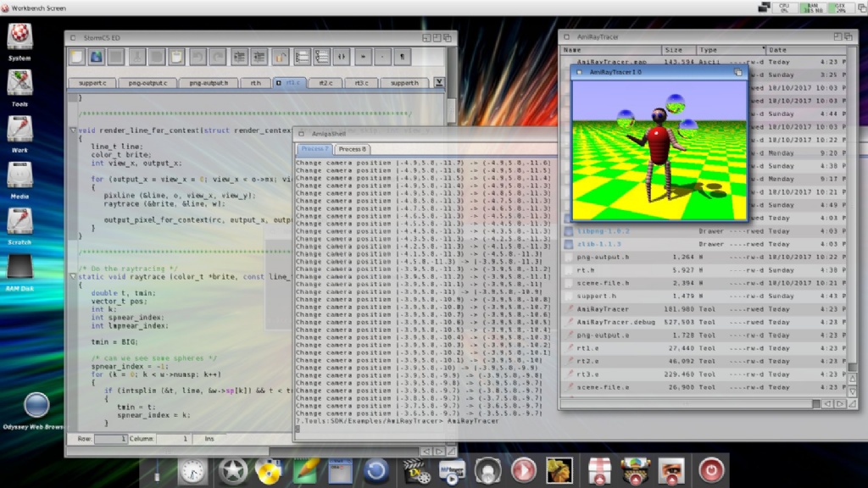The image size is (868, 488).
Task: Select the rt1.c editor tab
Action: [x=290, y=83]
